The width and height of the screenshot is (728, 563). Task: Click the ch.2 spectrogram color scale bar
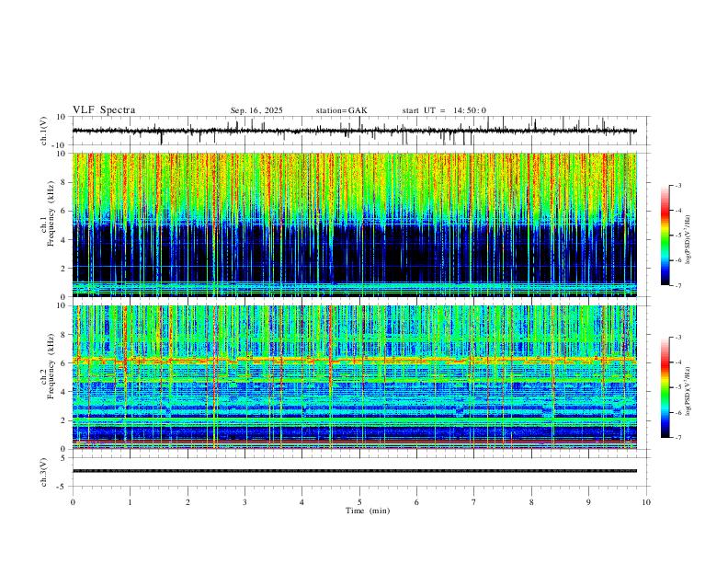(x=665, y=387)
